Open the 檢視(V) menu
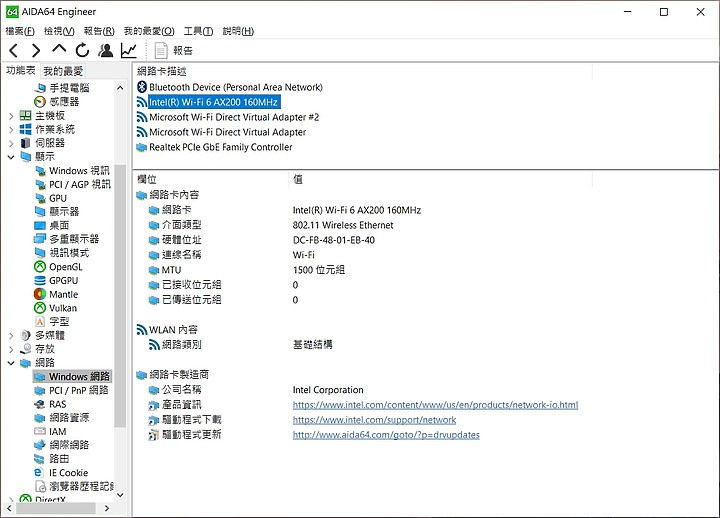This screenshot has height=518, width=720. click(59, 31)
